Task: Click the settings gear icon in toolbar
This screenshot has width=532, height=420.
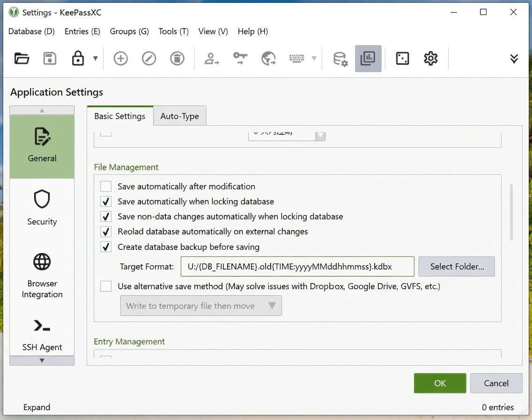Action: [430, 59]
